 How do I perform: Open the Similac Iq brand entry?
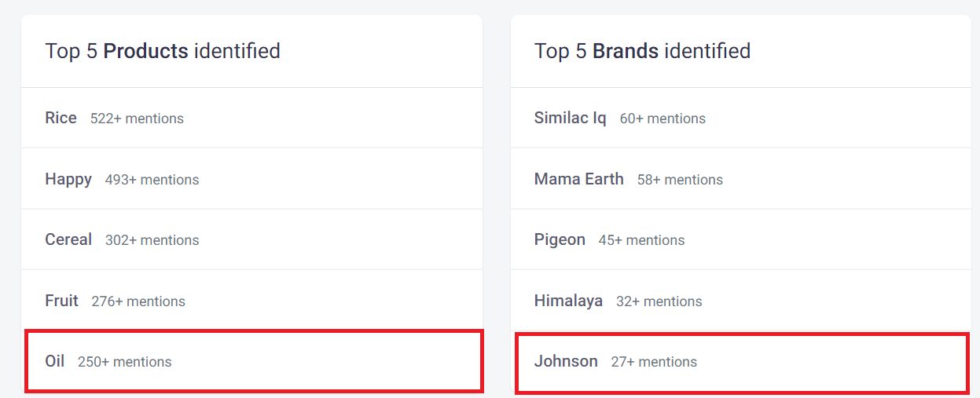570,118
